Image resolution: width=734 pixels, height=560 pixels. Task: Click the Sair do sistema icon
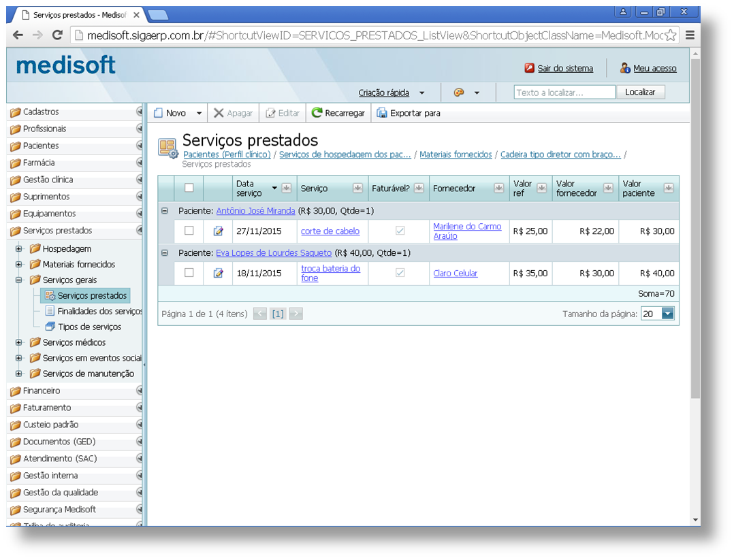click(x=530, y=68)
